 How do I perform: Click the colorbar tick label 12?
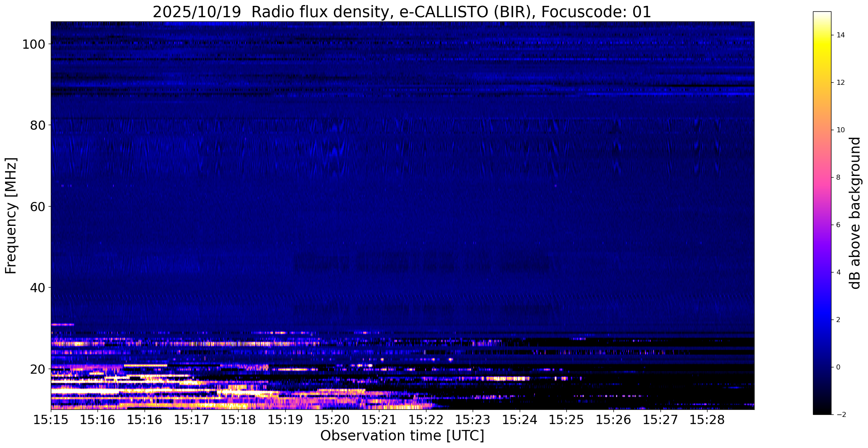coord(841,83)
